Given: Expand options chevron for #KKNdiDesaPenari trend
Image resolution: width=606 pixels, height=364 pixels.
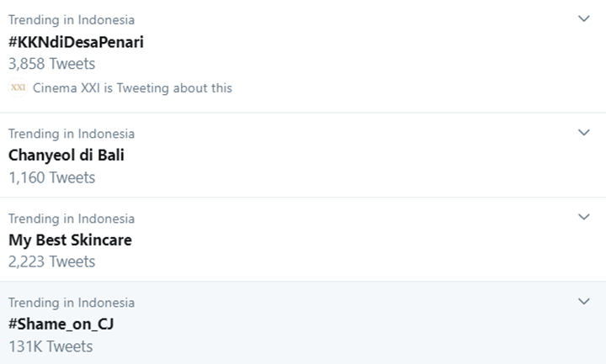Looking at the screenshot, I should [x=584, y=18].
